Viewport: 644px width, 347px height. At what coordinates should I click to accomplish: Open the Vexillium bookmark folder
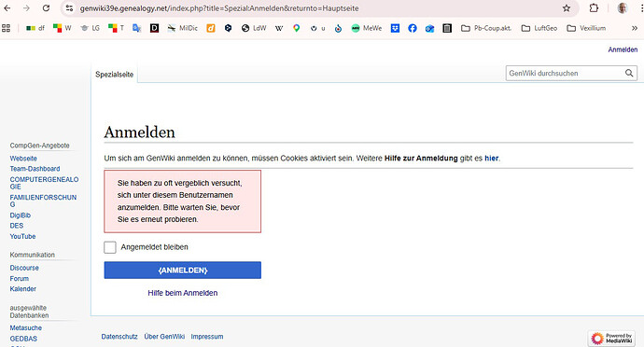coord(586,28)
